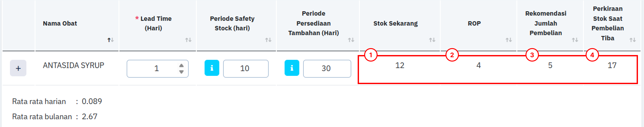
Task: Click the ANTASIDA SYRUP medicine name
Action: pyautogui.click(x=73, y=65)
